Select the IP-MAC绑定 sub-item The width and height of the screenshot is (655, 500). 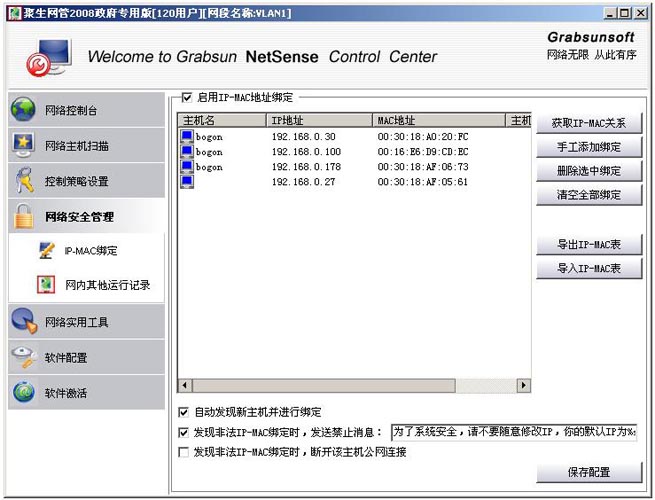pos(91,251)
